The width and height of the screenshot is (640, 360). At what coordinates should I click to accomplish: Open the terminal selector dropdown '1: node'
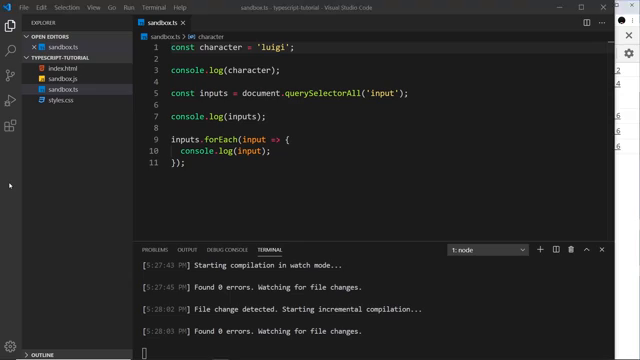488,250
